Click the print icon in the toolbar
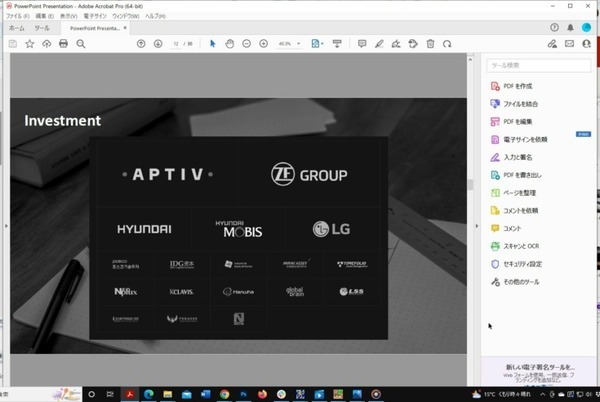 coord(63,44)
